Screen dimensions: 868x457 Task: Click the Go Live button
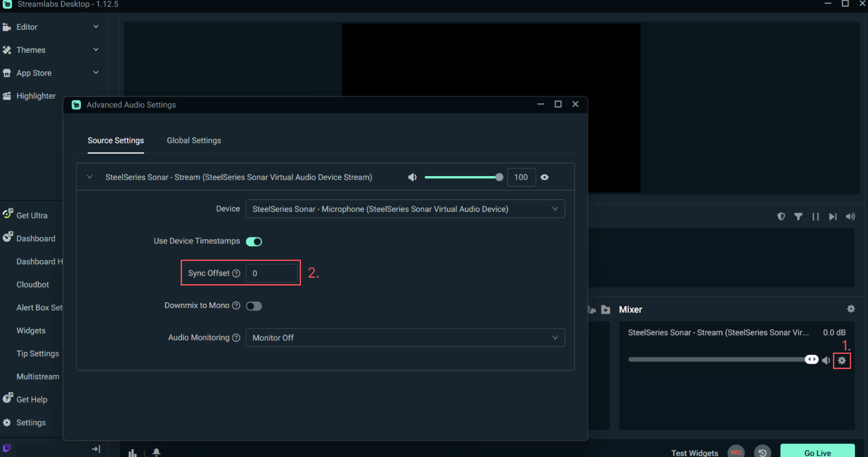(818, 451)
